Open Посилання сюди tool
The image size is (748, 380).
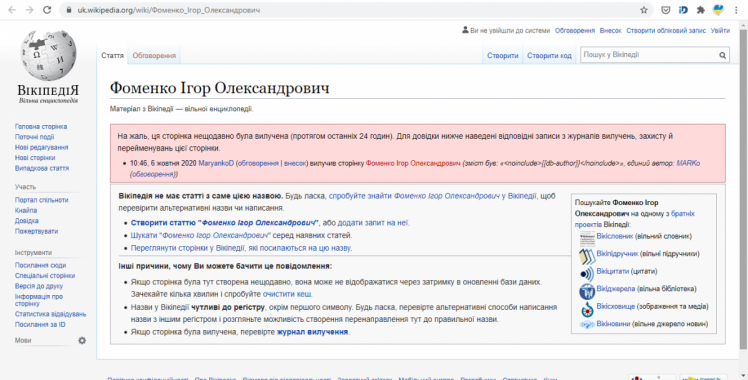(x=41, y=266)
